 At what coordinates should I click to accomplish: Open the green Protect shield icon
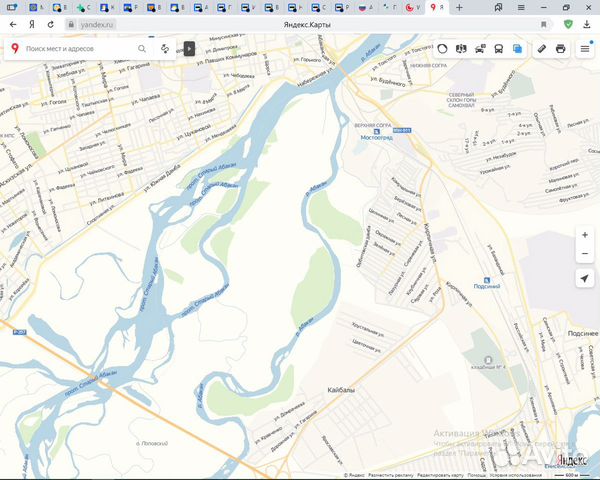coord(569,24)
